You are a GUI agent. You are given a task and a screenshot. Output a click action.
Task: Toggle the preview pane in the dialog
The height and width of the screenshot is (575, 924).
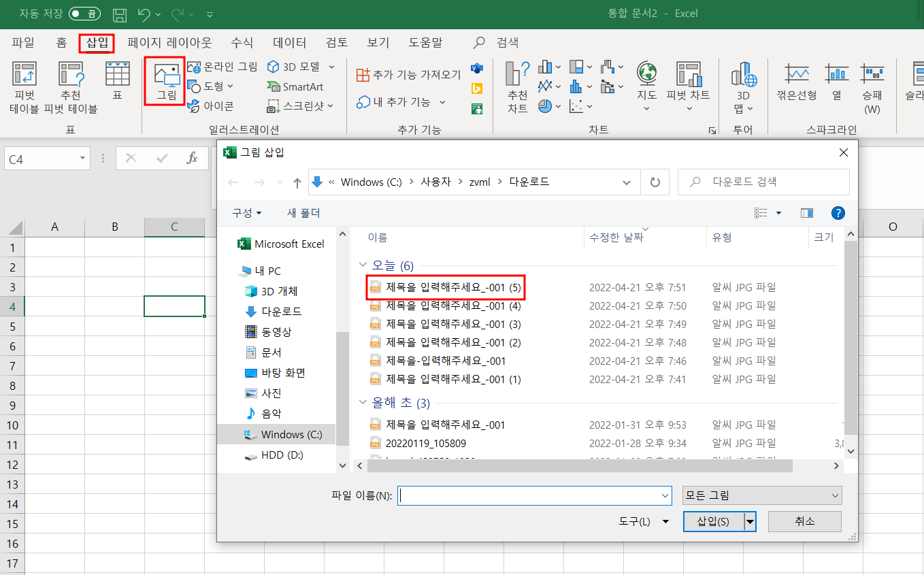coord(806,212)
